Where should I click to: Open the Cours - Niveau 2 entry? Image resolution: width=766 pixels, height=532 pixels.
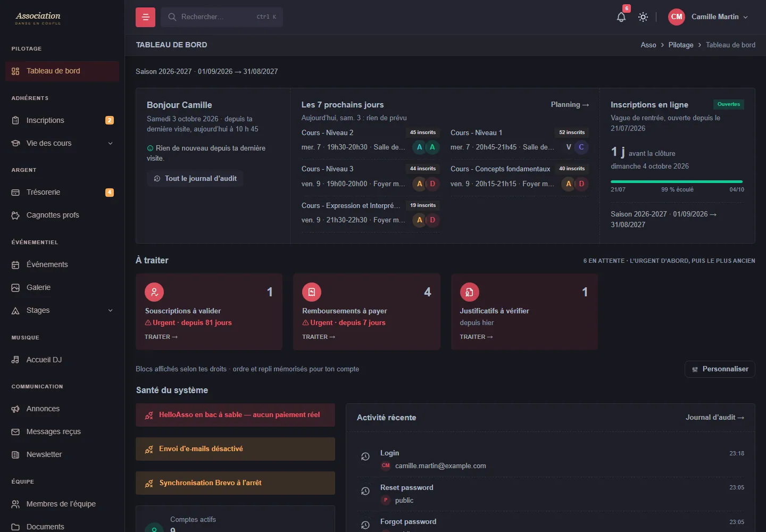[x=370, y=140]
